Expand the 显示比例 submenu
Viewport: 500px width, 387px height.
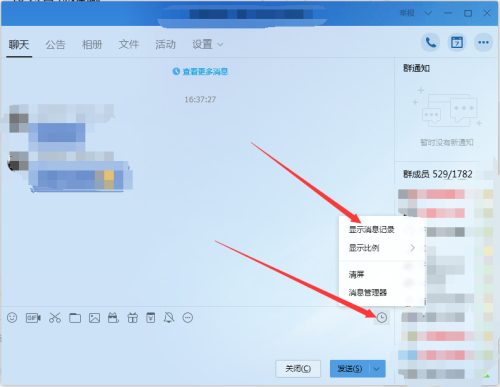(x=382, y=248)
